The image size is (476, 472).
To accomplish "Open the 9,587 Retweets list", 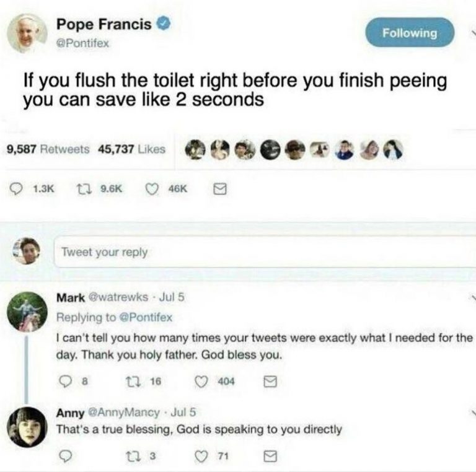I will point(48,149).
